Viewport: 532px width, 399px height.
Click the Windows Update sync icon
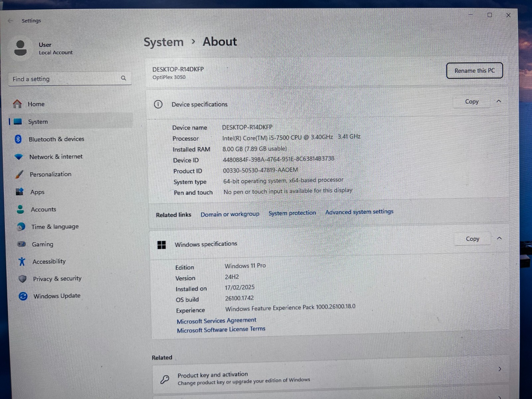pyautogui.click(x=23, y=296)
